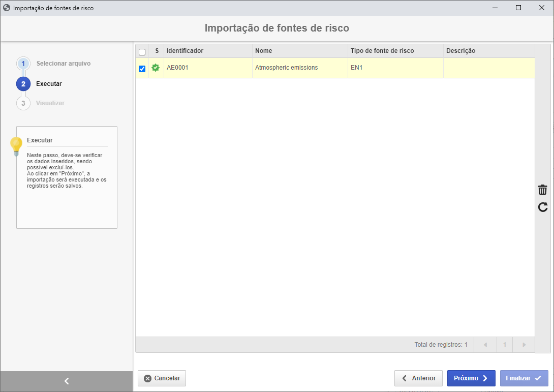Click the S status column header
Viewport: 554px width, 392px height.
click(x=157, y=51)
